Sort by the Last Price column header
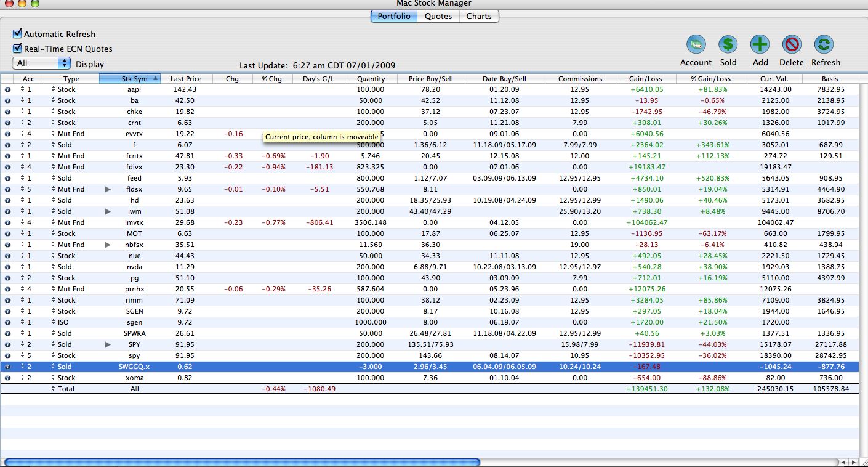The width and height of the screenshot is (868, 467). (187, 79)
